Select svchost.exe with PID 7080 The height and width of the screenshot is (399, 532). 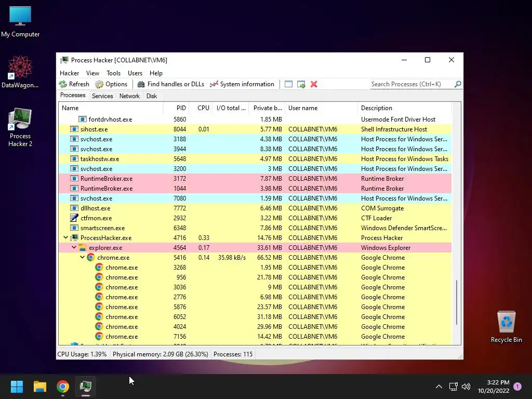tap(255, 198)
